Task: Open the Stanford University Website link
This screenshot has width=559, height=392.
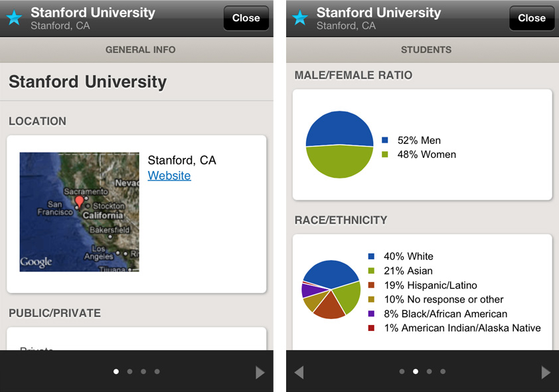Action: 169,176
